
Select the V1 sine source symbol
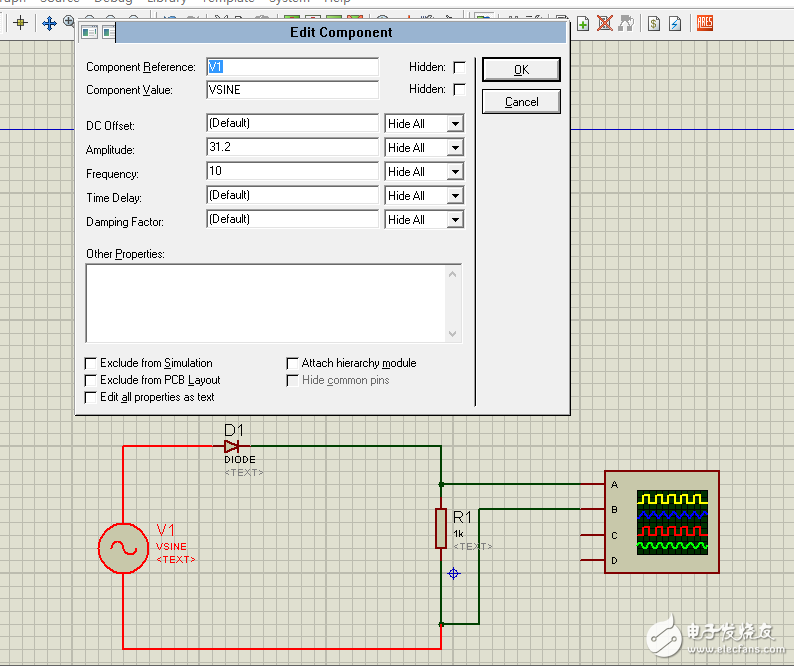pos(123,547)
